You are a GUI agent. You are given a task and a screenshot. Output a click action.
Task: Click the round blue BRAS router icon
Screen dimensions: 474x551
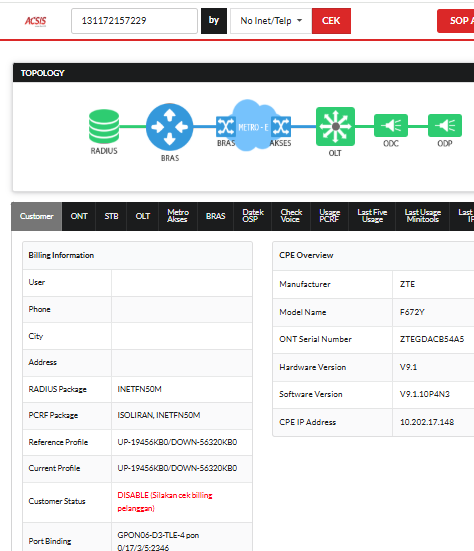click(x=170, y=127)
